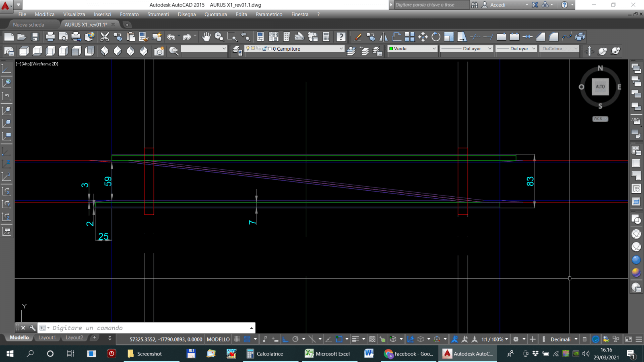Toggle grid display in status bar
Viewport: 644px width, 362px height.
[237, 339]
